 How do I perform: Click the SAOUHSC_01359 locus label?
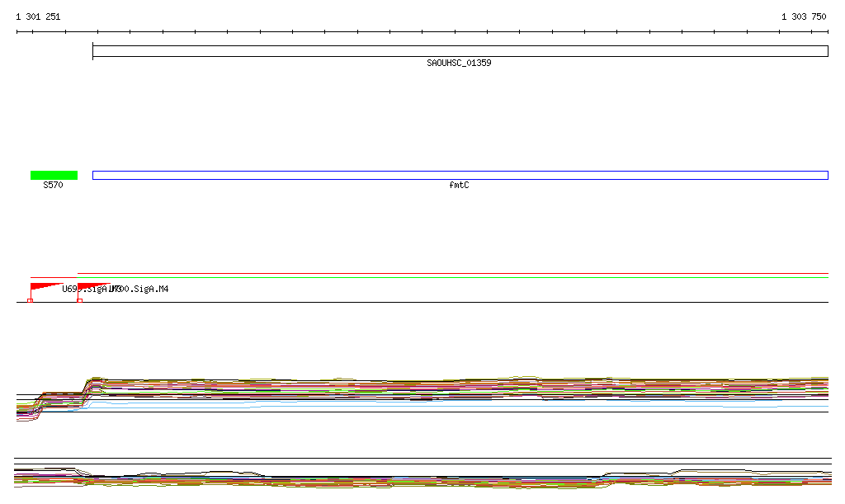[x=459, y=64]
